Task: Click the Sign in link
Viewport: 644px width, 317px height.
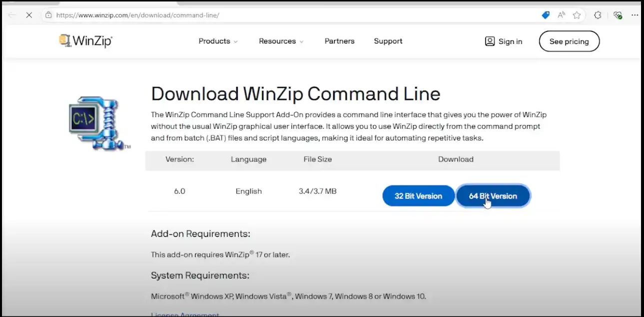Action: pyautogui.click(x=511, y=41)
